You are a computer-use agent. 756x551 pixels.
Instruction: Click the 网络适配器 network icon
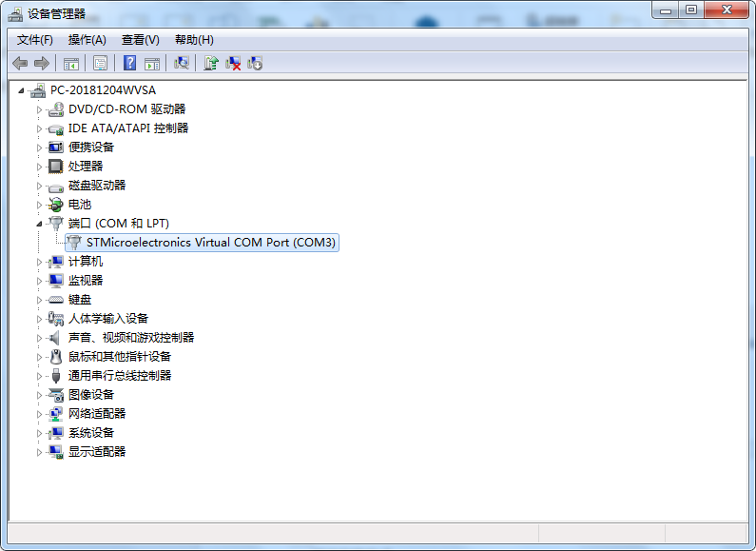click(56, 414)
